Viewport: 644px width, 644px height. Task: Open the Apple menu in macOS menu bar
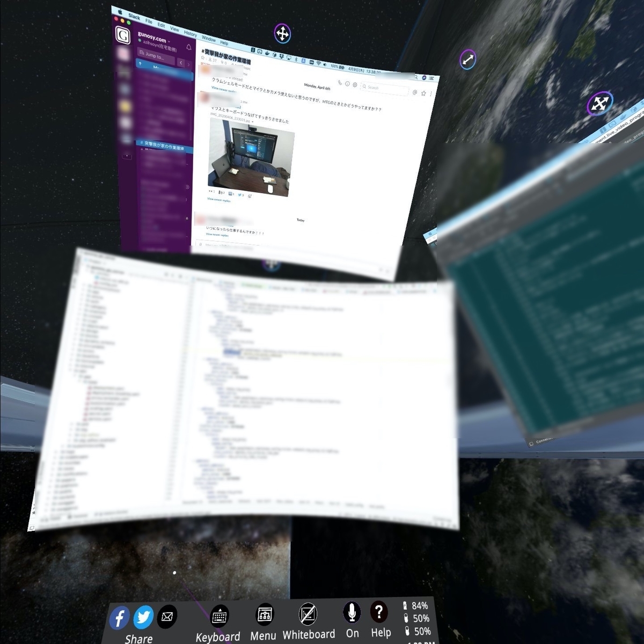point(120,12)
